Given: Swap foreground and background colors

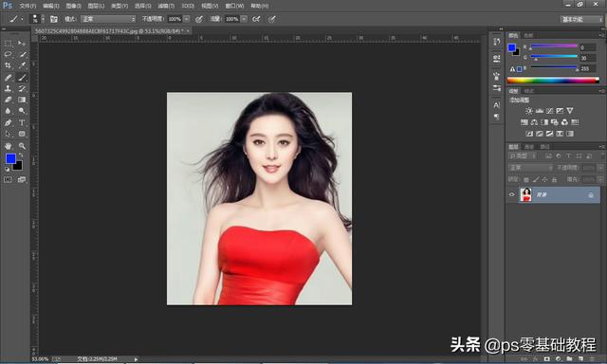Looking at the screenshot, I should point(21,155).
